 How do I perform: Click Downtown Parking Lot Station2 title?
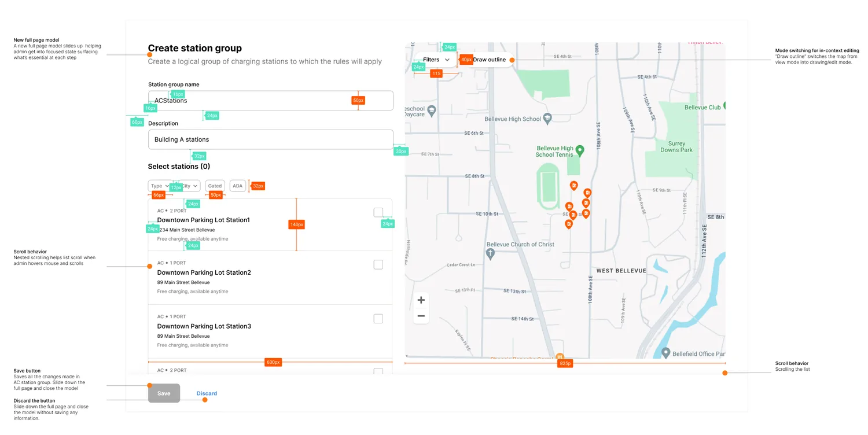click(204, 272)
